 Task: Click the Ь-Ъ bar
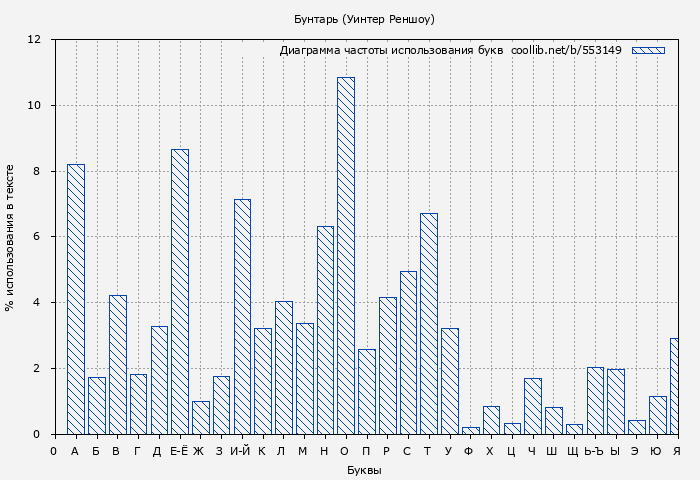[x=595, y=400]
